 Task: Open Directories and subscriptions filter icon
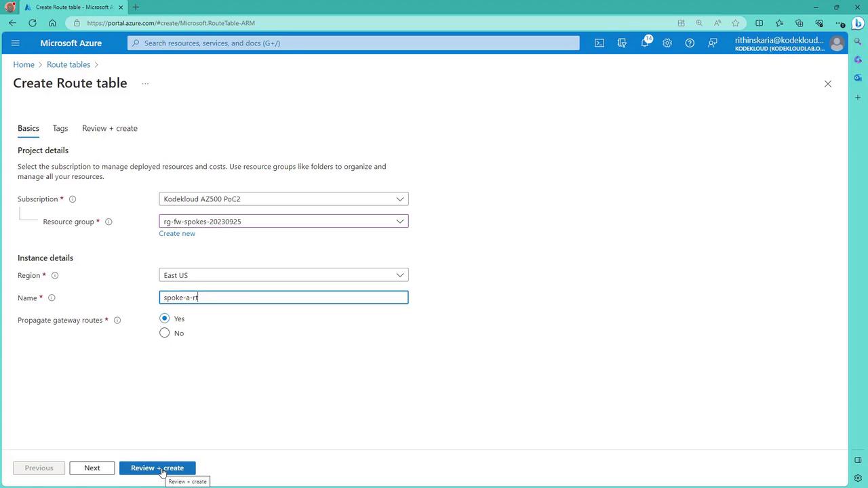click(622, 43)
